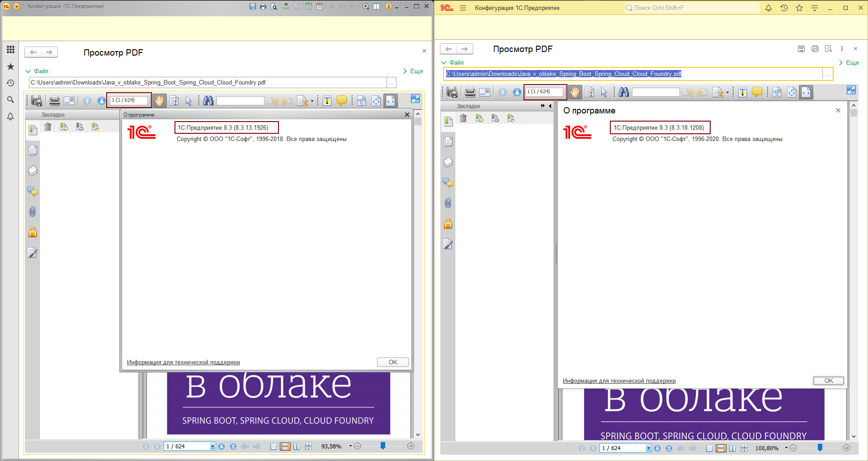Screen dimensions: 868x461
Task: Click Highlight text tool in right PDF toolbar
Action: pos(742,92)
